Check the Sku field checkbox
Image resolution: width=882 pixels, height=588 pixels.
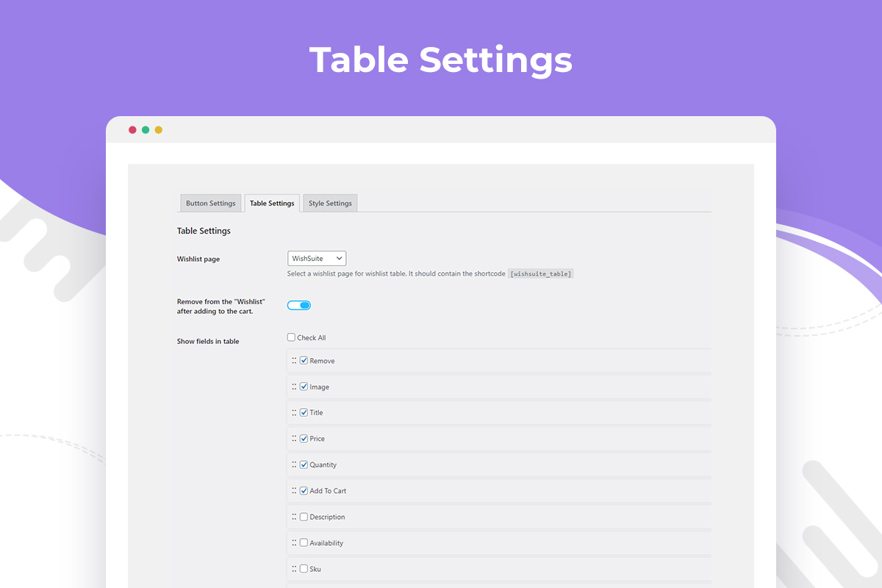point(304,569)
